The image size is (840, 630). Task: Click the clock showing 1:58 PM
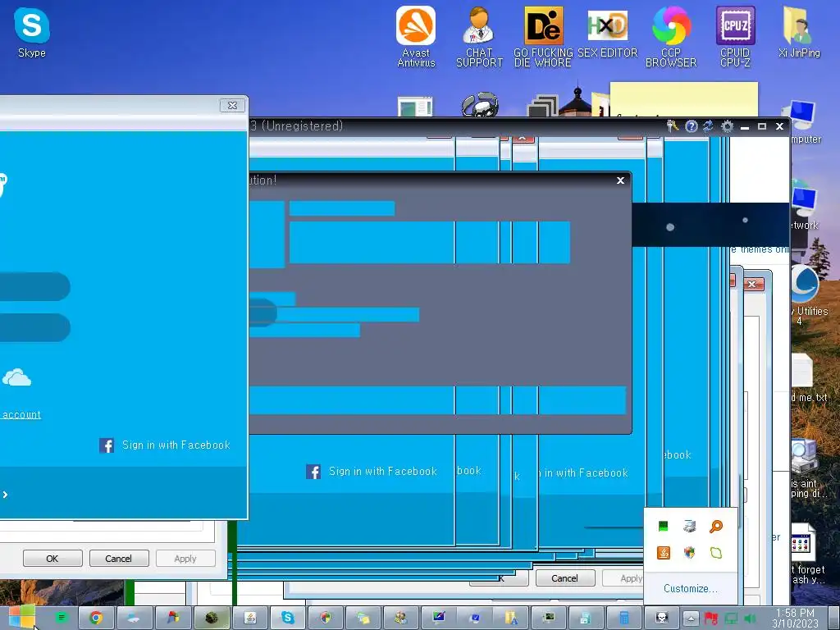(x=795, y=618)
